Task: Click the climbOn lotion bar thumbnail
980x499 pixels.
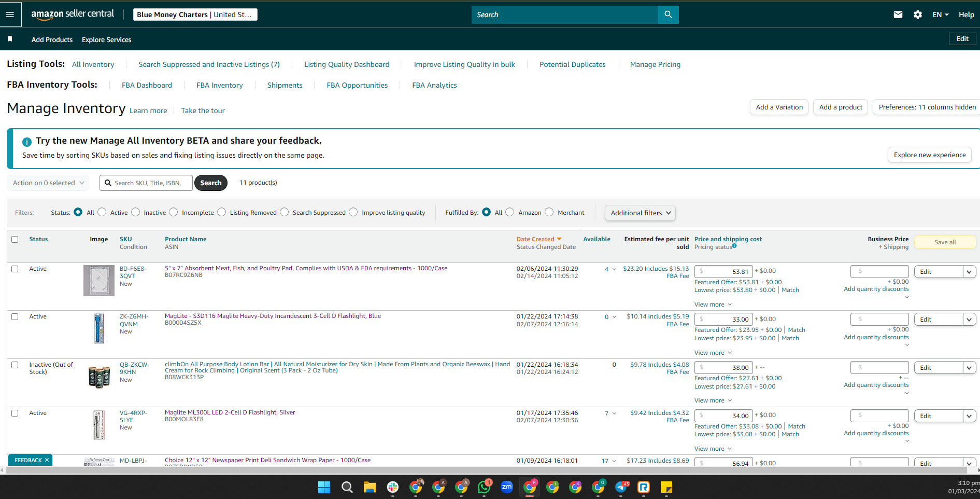Action: (99, 377)
